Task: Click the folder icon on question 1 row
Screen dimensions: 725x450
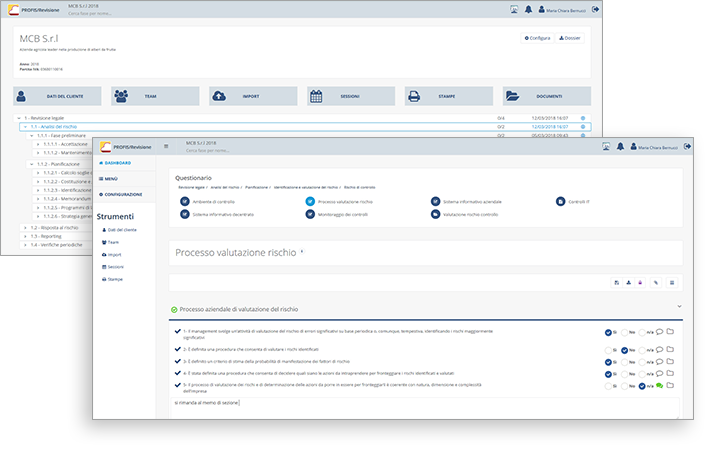Action: [671, 332]
